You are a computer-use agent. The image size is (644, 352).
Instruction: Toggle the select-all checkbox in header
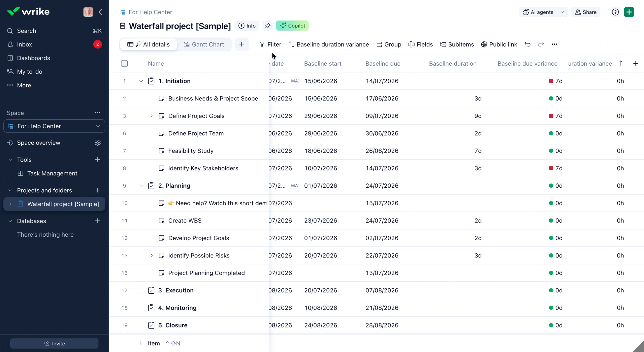(124, 63)
